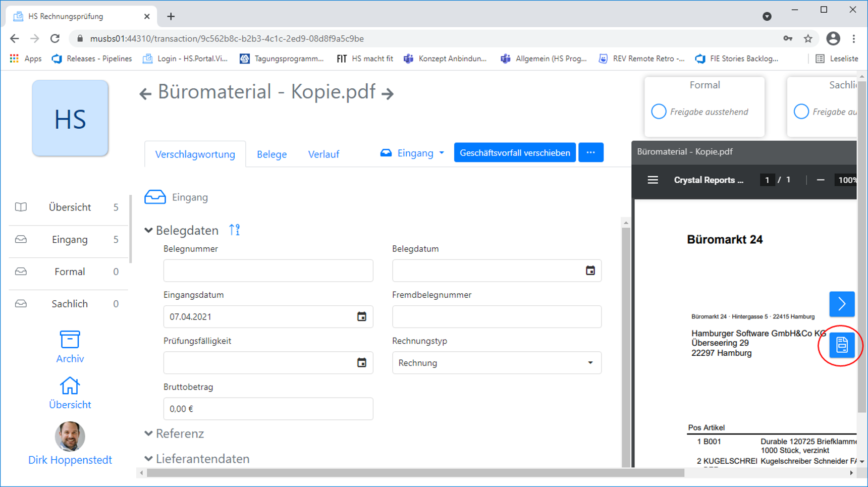Go to previous document with left arrow

(145, 94)
